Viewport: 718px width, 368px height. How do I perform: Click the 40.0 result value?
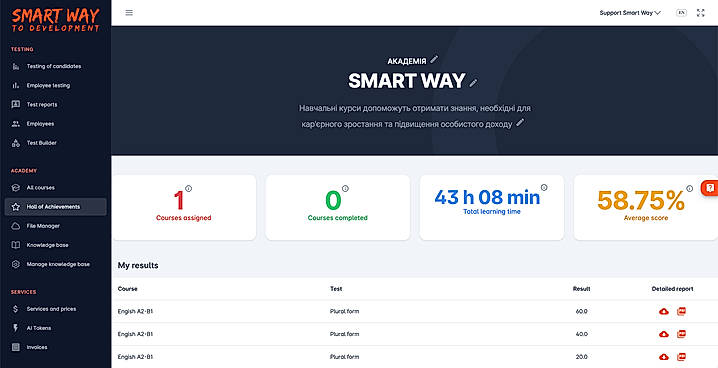click(x=582, y=334)
